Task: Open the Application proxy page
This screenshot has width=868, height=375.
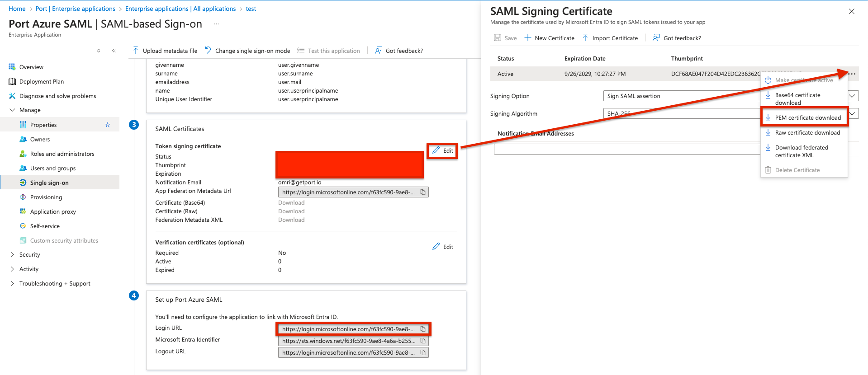Action: (53, 211)
